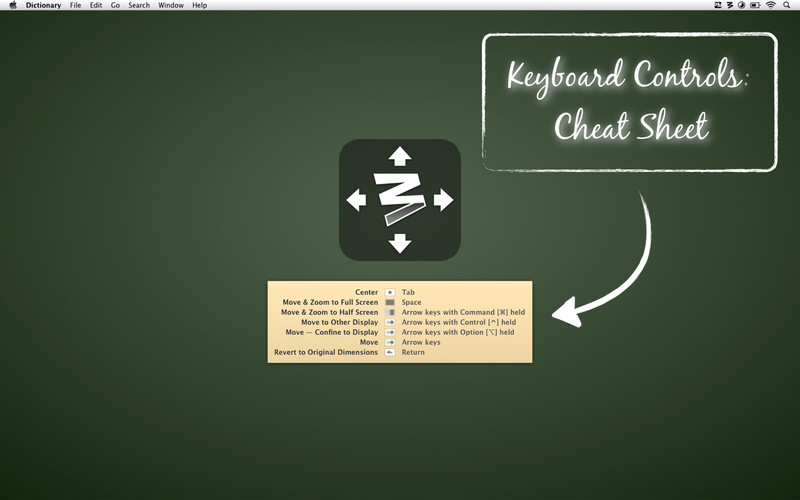This screenshot has height=500, width=800.
Task: Click the battery status icon
Action: pyautogui.click(x=755, y=5)
